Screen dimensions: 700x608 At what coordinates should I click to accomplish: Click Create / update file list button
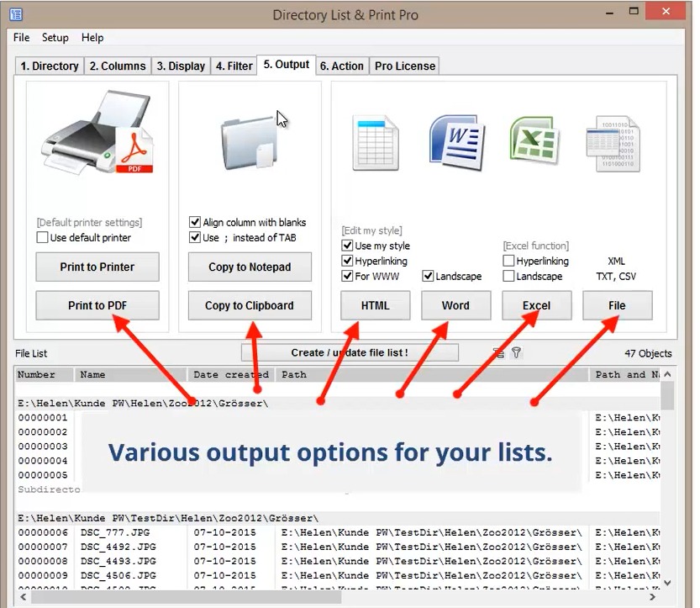[x=350, y=352]
